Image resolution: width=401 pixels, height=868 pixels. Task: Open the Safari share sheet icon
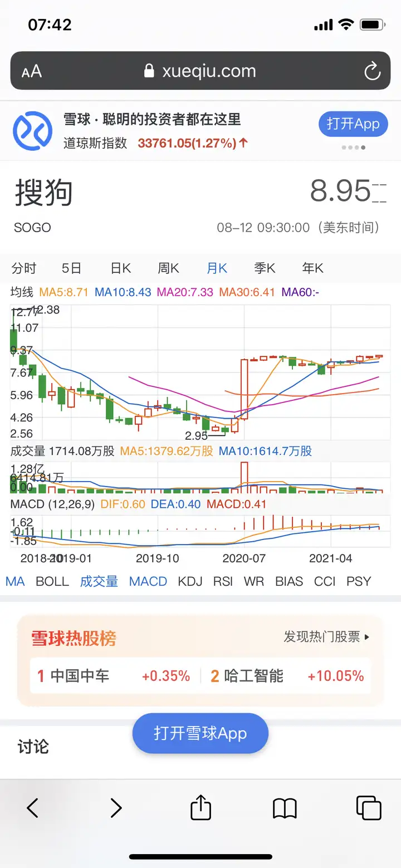200,807
